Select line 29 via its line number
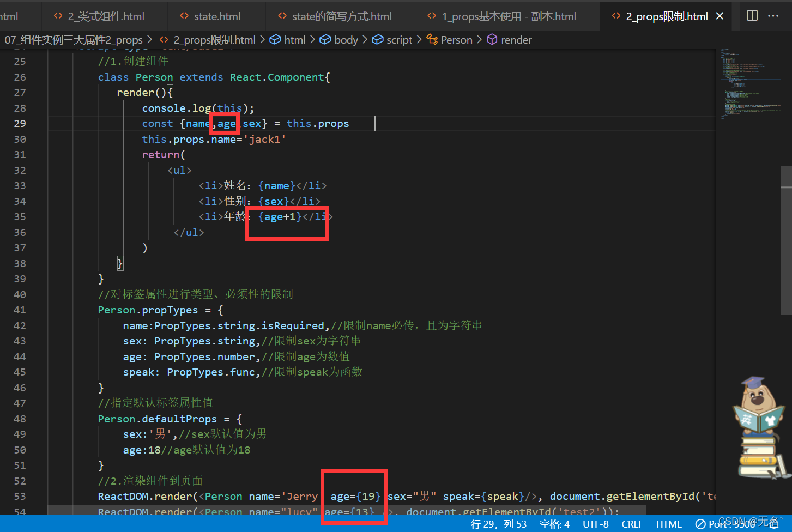The image size is (792, 532). [20, 124]
